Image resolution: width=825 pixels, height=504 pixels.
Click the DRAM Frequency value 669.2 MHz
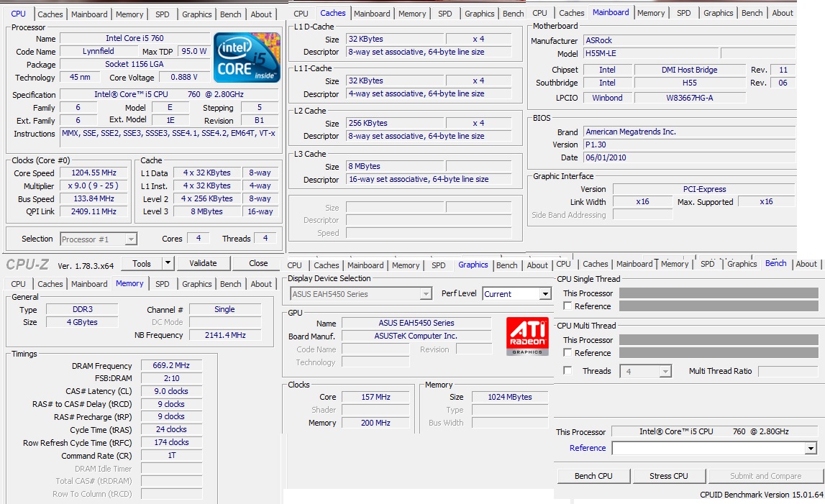coord(171,366)
